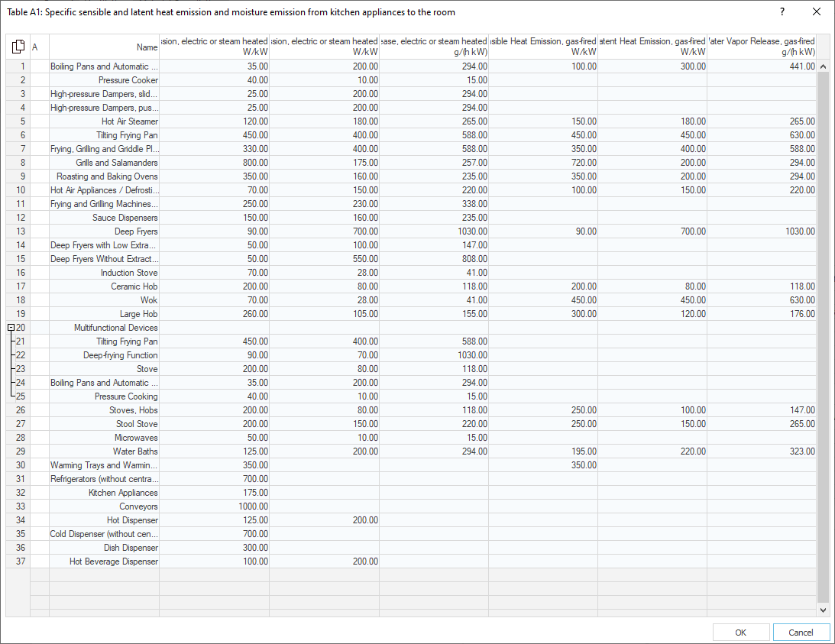Select Deep Fryers in row 13
The height and width of the screenshot is (644, 835).
point(105,231)
